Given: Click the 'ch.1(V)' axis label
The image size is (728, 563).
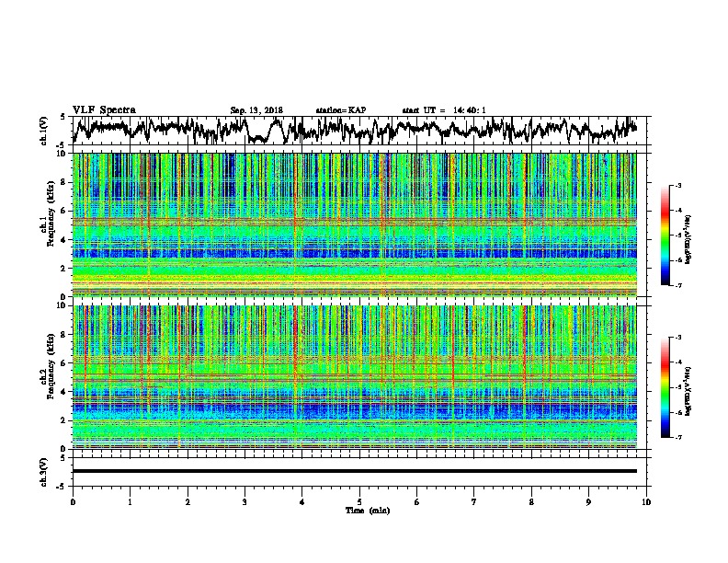Looking at the screenshot, I should (43, 131).
